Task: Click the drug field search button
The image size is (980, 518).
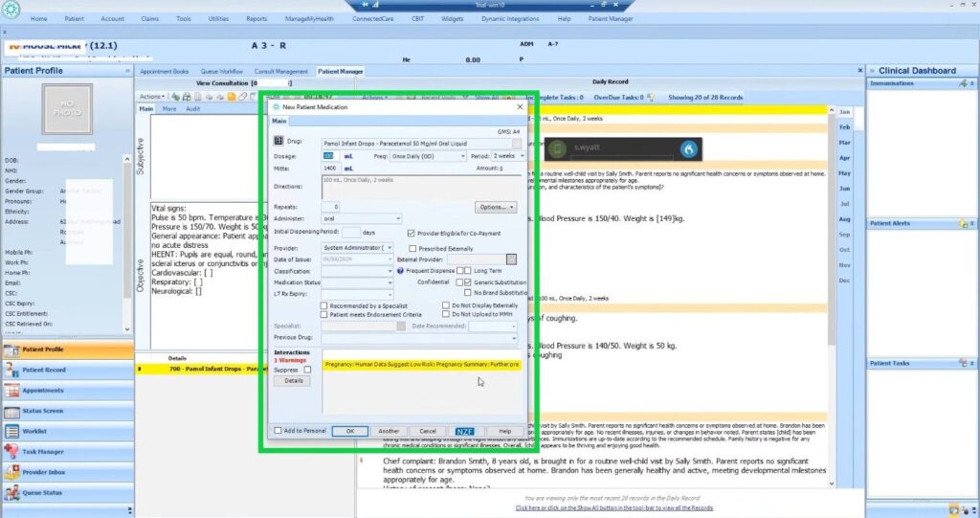Action: (x=516, y=144)
